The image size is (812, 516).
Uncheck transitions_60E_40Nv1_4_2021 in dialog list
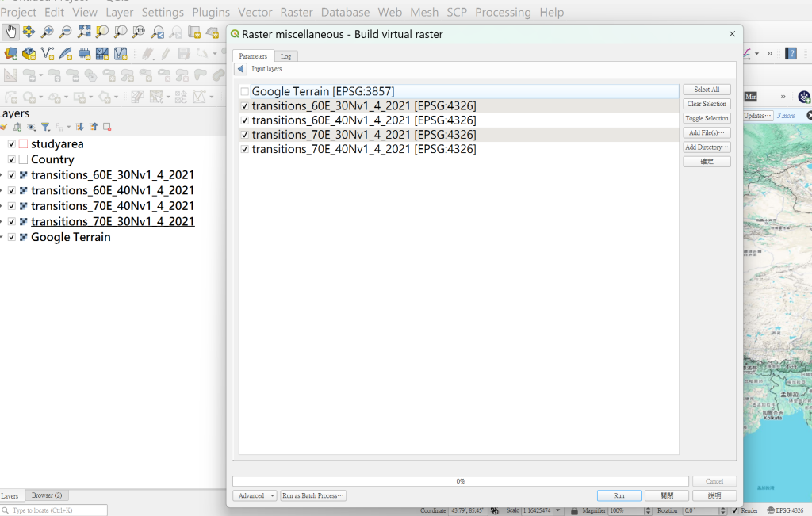pos(244,120)
